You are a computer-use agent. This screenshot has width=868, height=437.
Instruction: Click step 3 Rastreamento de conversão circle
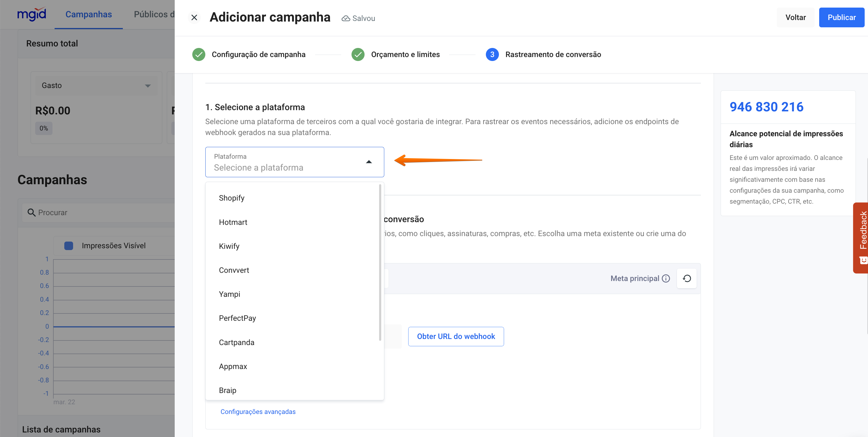tap(492, 54)
